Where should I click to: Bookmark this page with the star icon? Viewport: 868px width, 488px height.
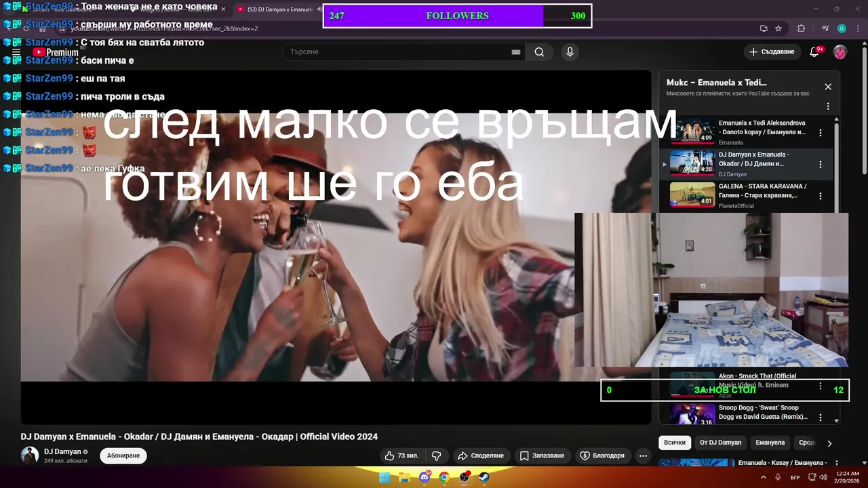click(778, 28)
